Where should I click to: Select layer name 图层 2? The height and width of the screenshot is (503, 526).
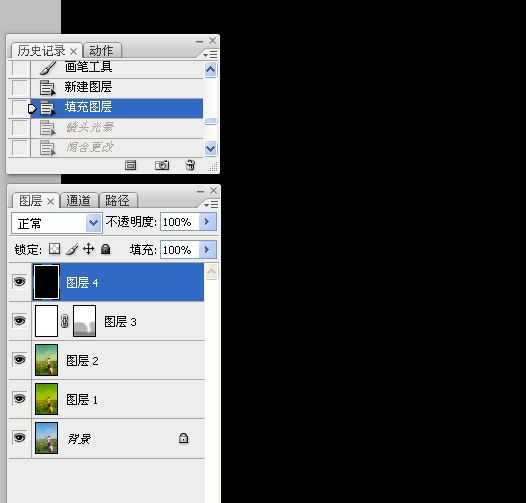click(82, 361)
